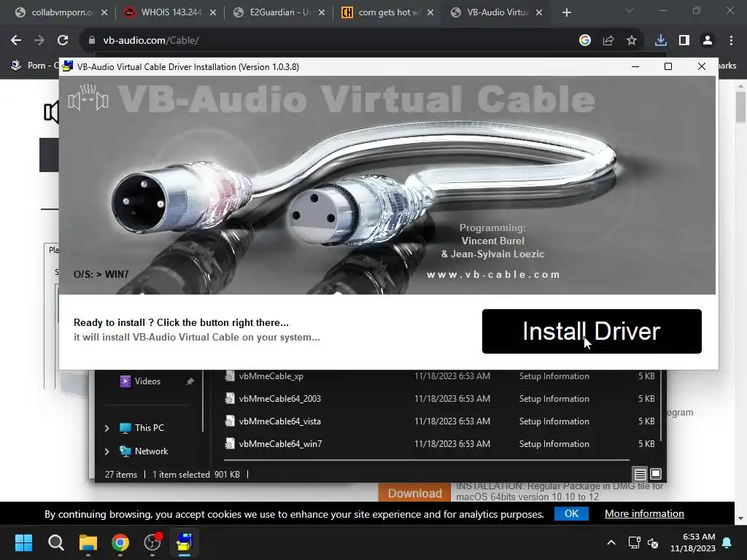Image resolution: width=747 pixels, height=560 pixels.
Task: Click vbMmeCable64_win7 file icon
Action: 230,444
